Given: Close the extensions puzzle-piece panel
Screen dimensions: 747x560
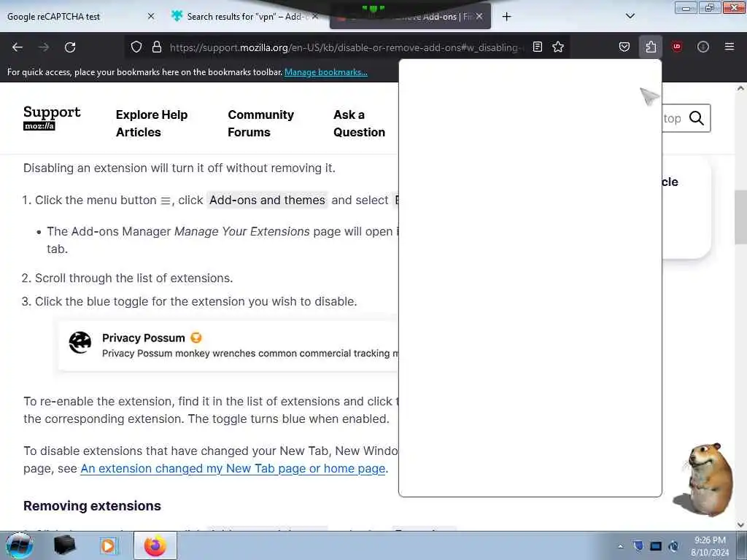Looking at the screenshot, I should (651, 47).
